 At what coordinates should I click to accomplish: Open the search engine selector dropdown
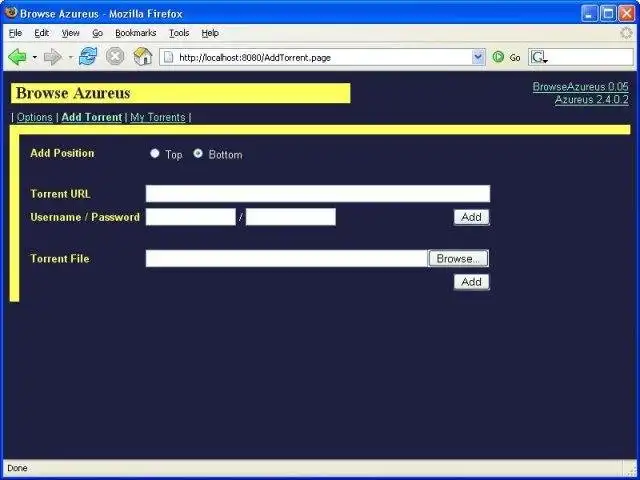(539, 58)
